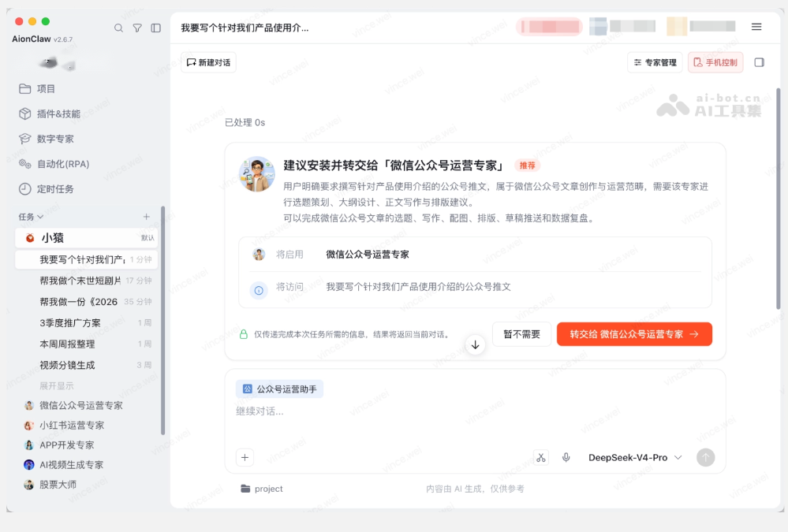Click the 新建对话 button

pos(208,62)
